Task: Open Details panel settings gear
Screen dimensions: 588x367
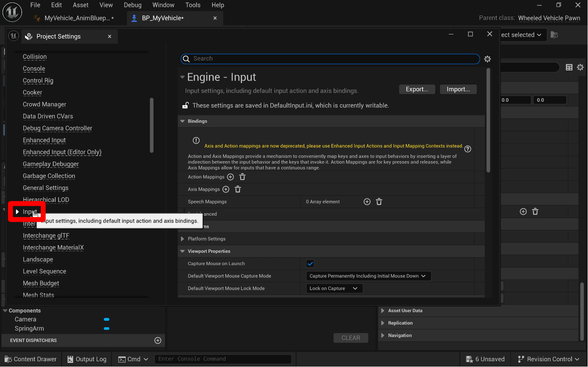Action: pyautogui.click(x=580, y=68)
